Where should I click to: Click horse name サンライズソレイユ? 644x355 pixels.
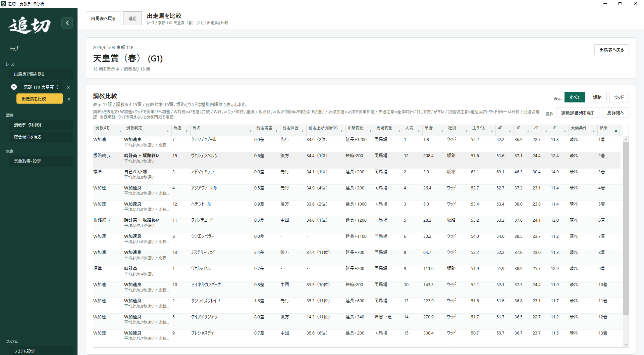coord(206,301)
